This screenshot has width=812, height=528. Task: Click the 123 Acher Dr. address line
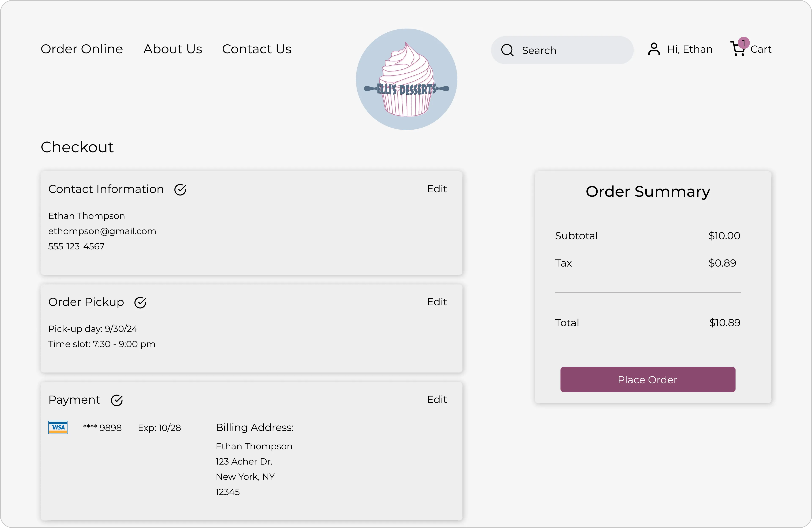pyautogui.click(x=244, y=461)
